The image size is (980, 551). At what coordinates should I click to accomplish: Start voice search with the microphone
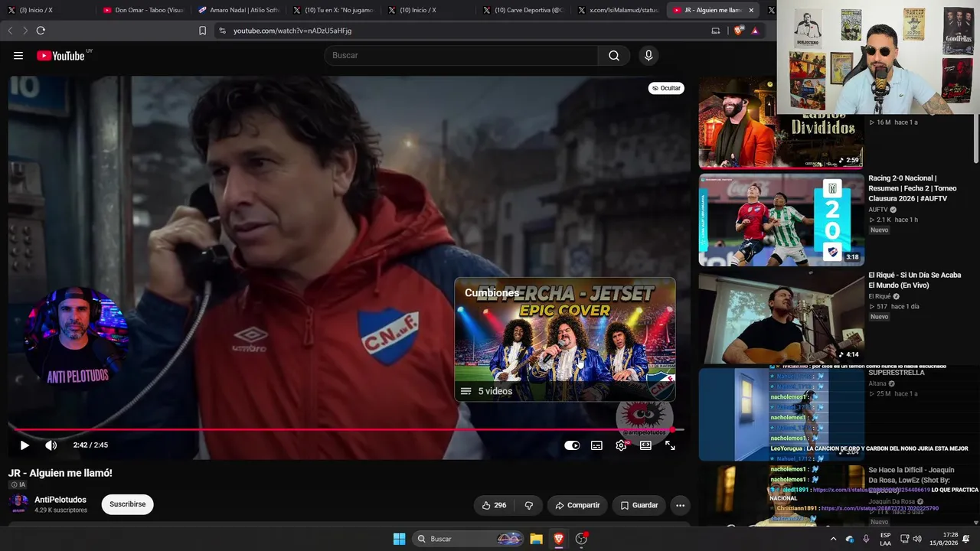648,56
